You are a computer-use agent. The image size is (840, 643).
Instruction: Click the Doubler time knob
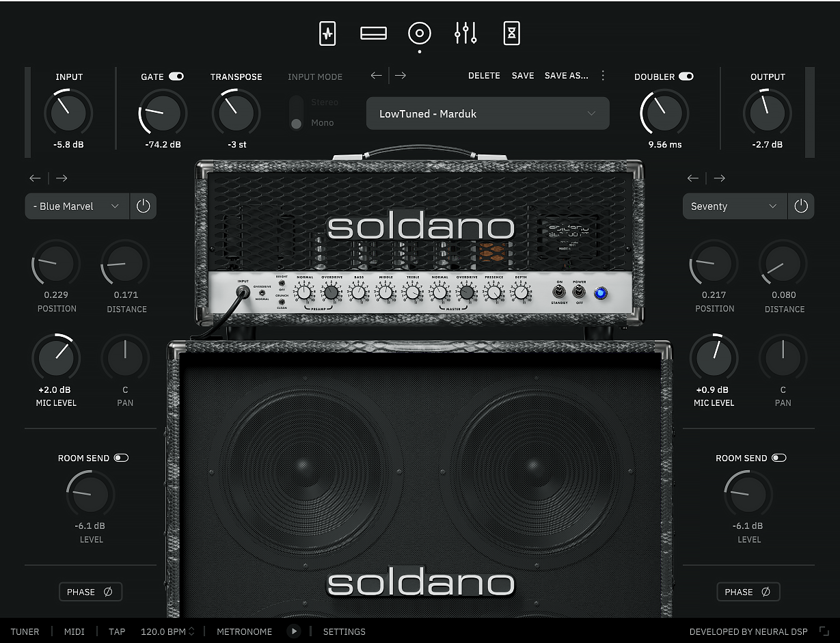tap(664, 113)
